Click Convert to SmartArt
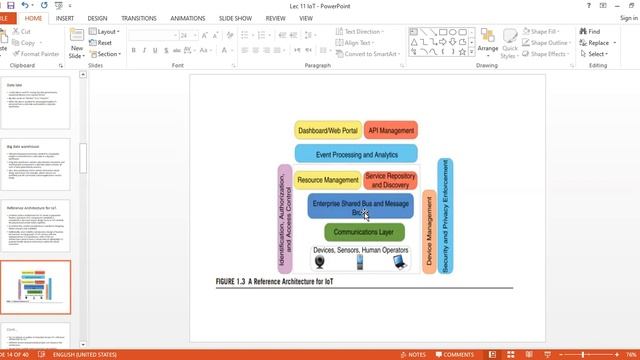The width and height of the screenshot is (640, 360). pos(368,54)
